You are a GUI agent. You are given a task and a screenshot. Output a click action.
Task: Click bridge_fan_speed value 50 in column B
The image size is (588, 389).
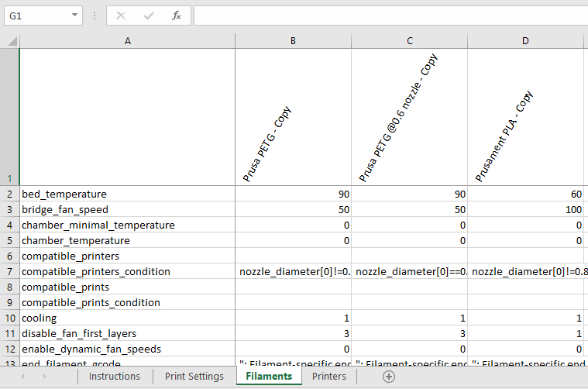tap(294, 209)
